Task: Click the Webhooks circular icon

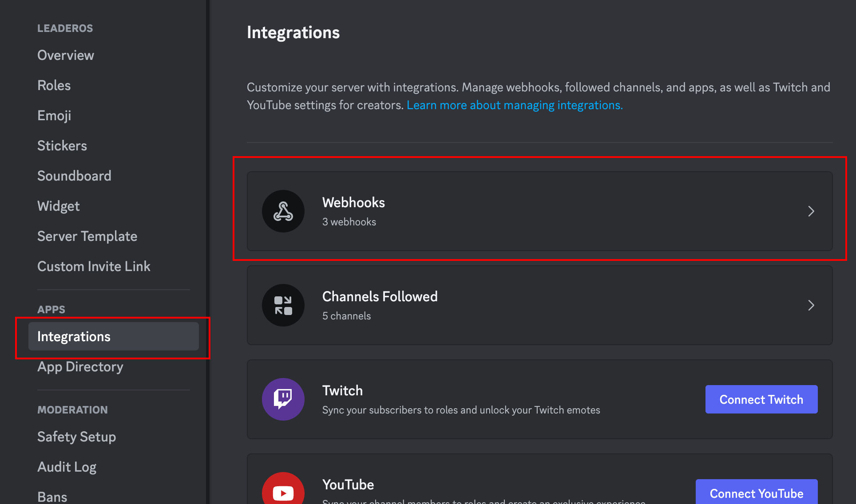Action: click(x=283, y=211)
